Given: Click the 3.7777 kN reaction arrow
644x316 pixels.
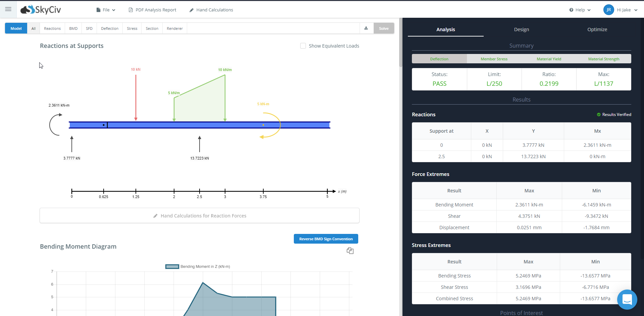Looking at the screenshot, I should tap(72, 144).
